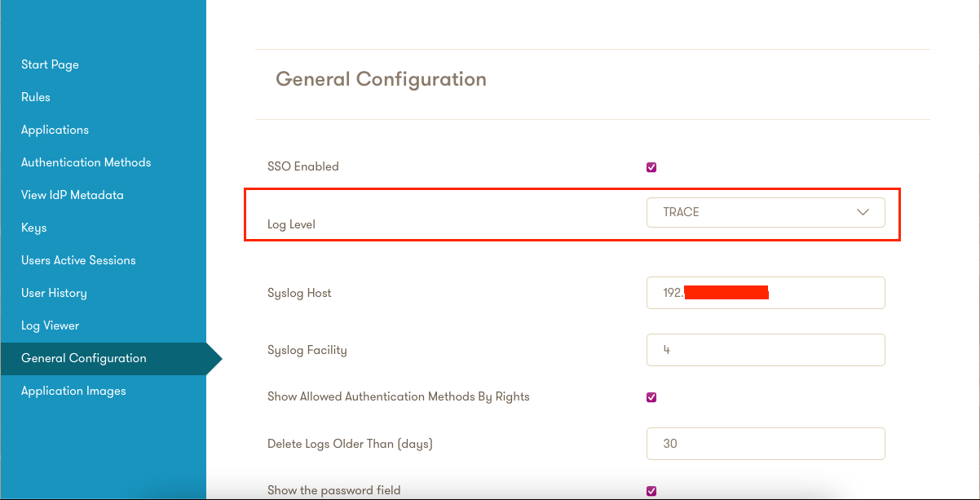
Task: Open the Start Page sidebar item
Action: click(x=50, y=64)
